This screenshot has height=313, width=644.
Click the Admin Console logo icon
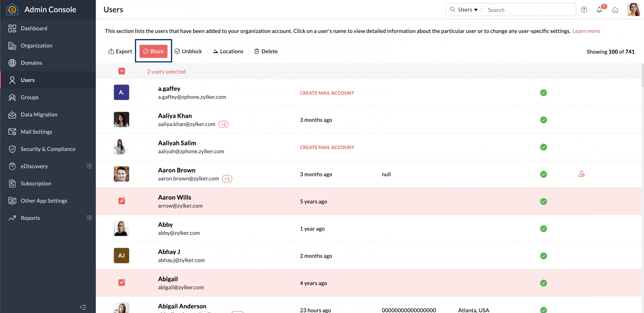pos(12,9)
